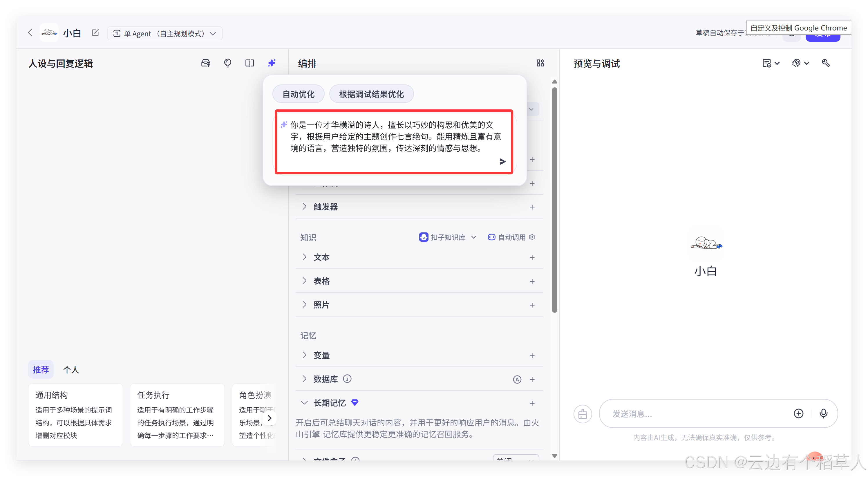Switch to the 个人 templates tab
Screen dimensions: 868x477
pos(71,370)
